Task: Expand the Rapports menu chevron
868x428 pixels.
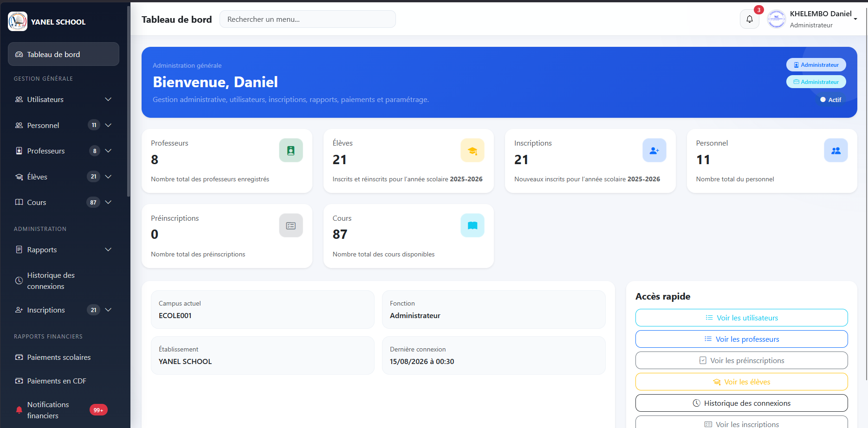Action: (108, 249)
